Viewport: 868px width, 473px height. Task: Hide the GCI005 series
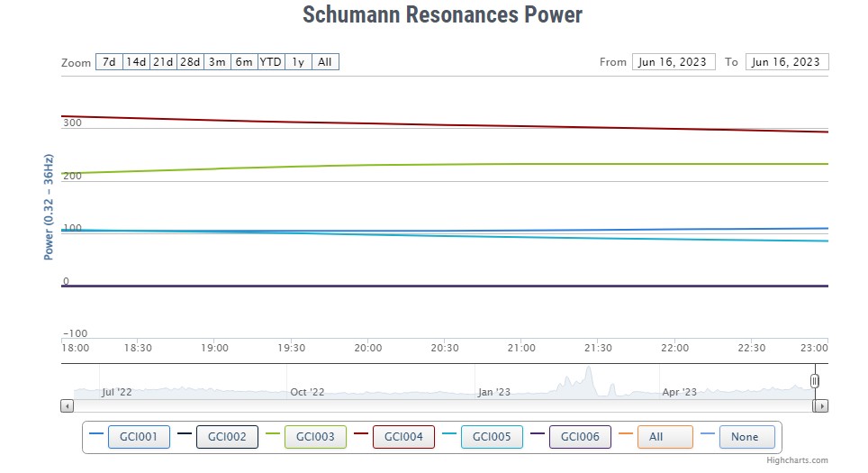point(492,437)
